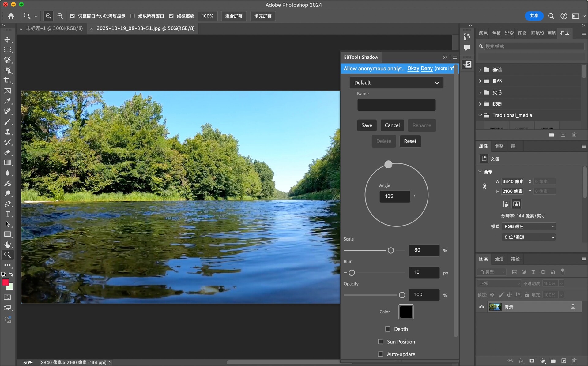Enable the Depth checkbox
The height and width of the screenshot is (366, 588).
click(x=387, y=329)
